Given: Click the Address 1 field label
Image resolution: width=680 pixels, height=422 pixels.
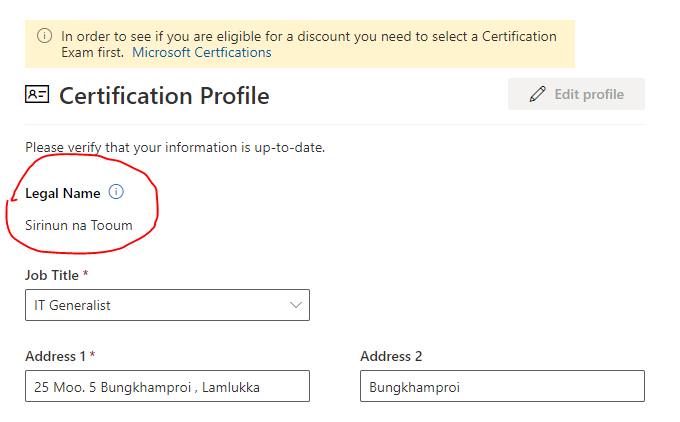Looking at the screenshot, I should click(56, 356).
